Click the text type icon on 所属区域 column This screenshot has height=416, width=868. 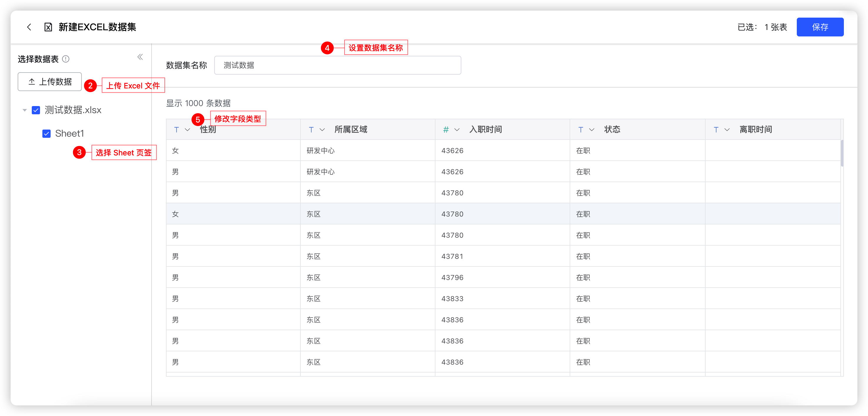click(x=311, y=129)
